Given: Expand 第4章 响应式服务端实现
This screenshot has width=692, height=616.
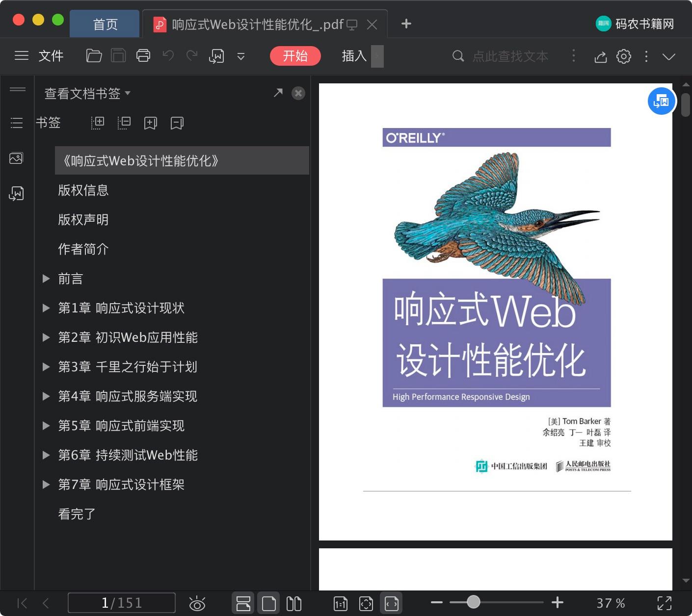Looking at the screenshot, I should pos(46,396).
